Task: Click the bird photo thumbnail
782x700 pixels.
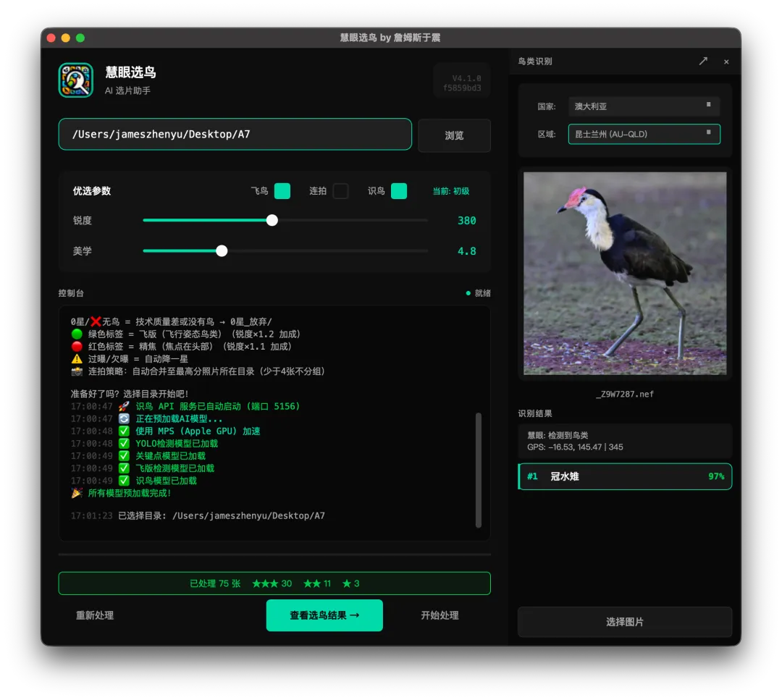Action: pyautogui.click(x=625, y=273)
